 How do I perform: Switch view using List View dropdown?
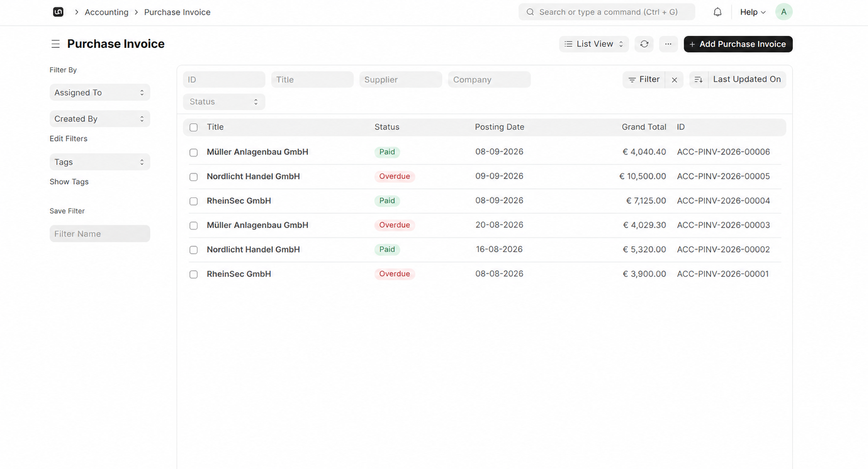coord(594,44)
